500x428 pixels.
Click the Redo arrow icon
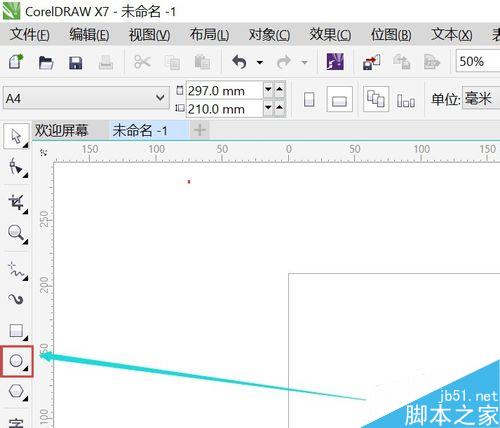point(284,62)
